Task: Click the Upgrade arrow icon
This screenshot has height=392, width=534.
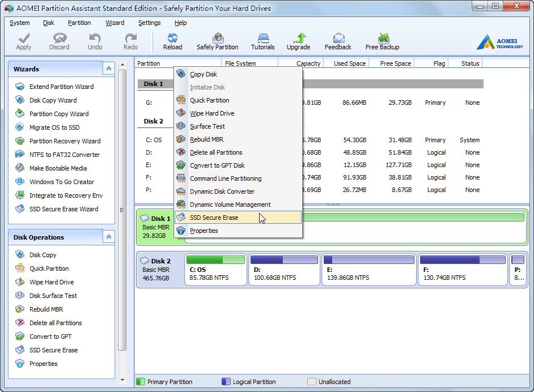Action: 298,41
